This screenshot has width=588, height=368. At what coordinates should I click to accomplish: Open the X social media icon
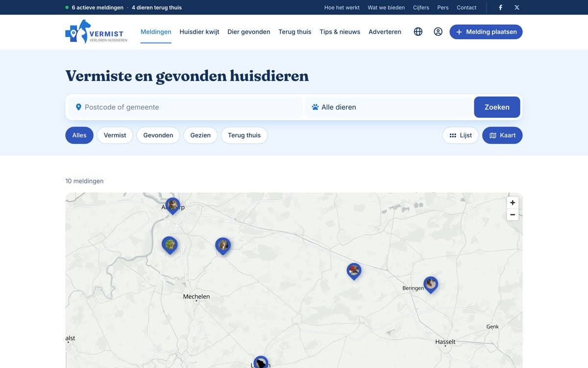point(517,7)
